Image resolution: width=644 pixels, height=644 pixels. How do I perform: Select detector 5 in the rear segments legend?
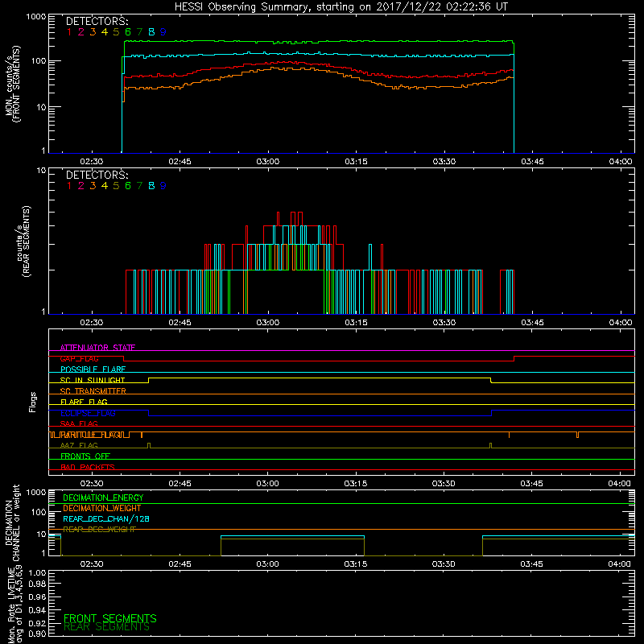[116, 186]
